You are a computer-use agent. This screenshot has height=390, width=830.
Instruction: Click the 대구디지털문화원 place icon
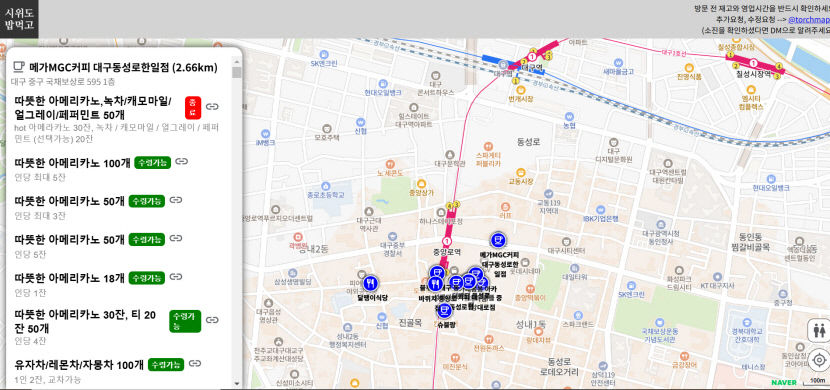[x=614, y=142]
